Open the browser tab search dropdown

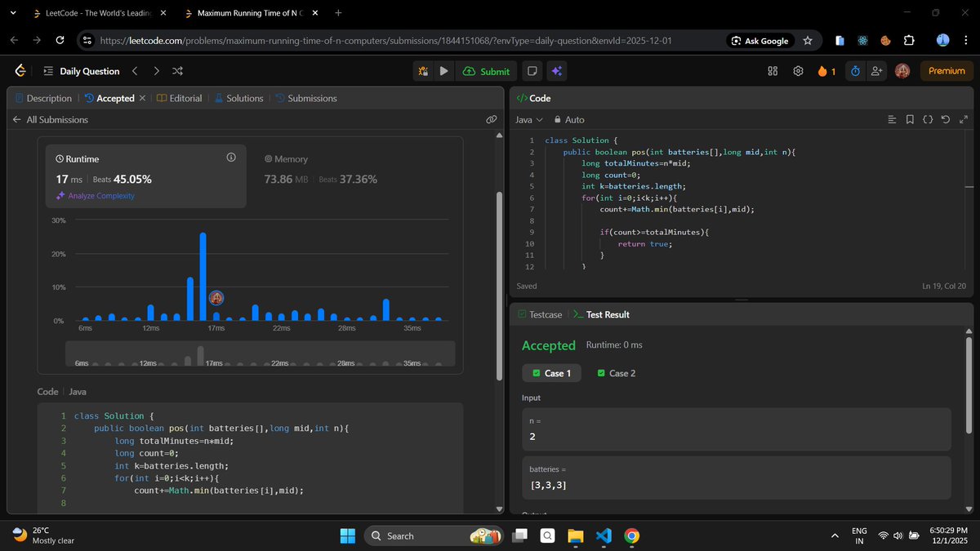[12, 13]
